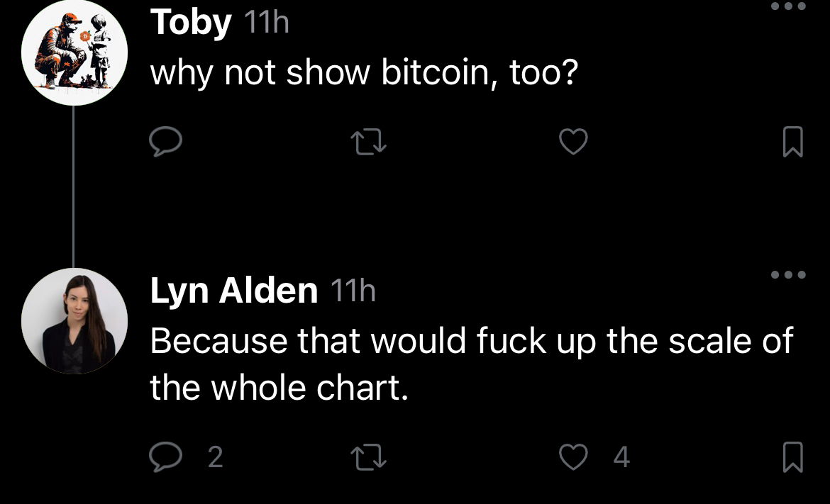Reply to Toby's bitcoin question

pos(165,142)
